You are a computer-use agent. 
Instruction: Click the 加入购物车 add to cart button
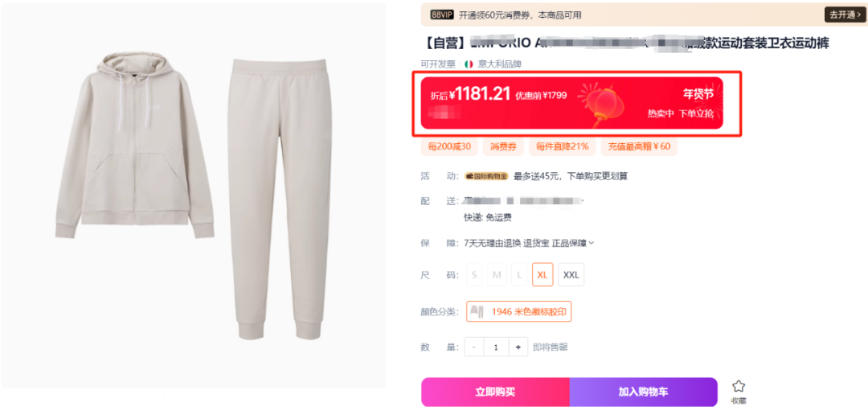point(643,392)
